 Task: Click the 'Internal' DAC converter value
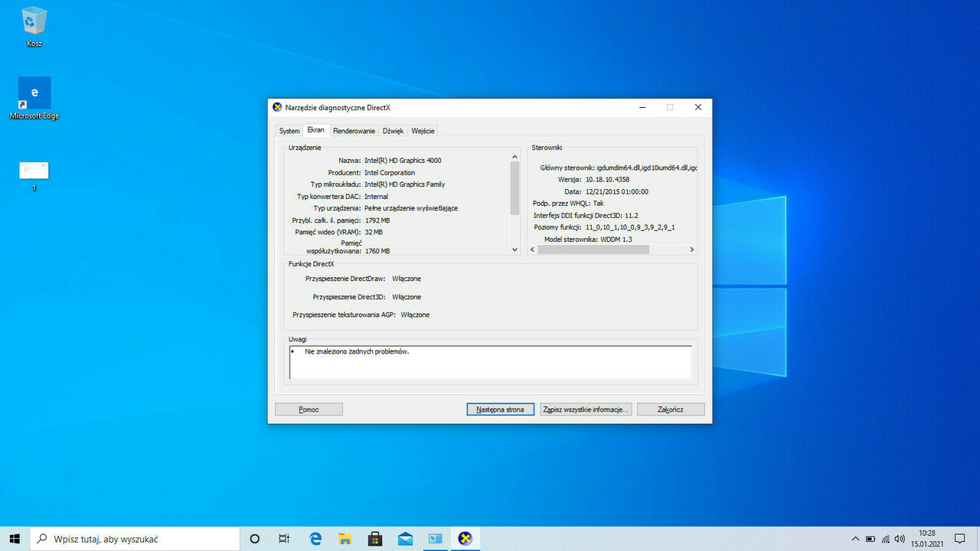pos(376,197)
